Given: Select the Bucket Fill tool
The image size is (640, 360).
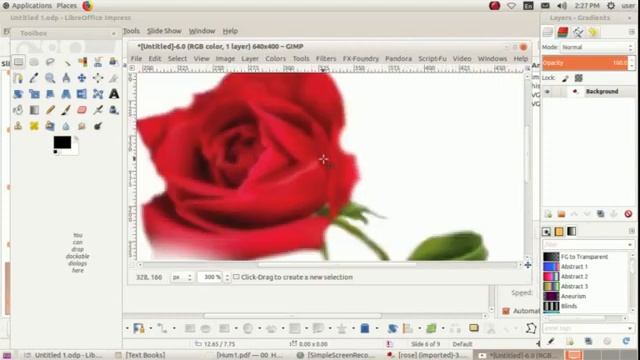Looking at the screenshot, I should [18, 110].
